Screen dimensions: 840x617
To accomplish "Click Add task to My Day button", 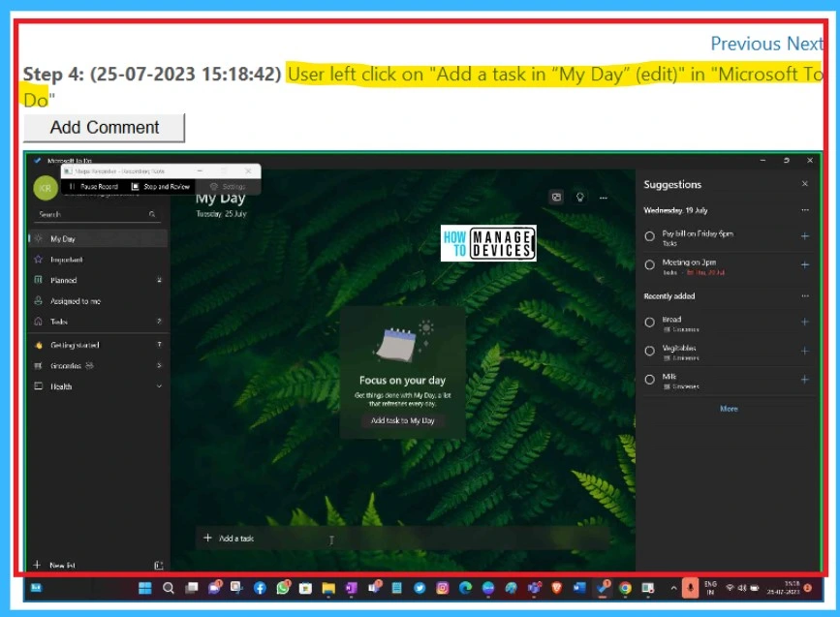I will 402,420.
